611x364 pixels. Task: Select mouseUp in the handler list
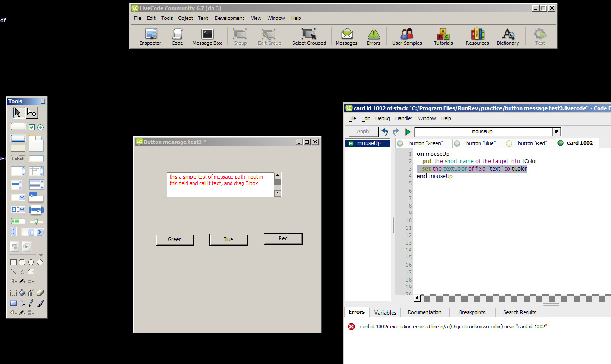coord(368,143)
